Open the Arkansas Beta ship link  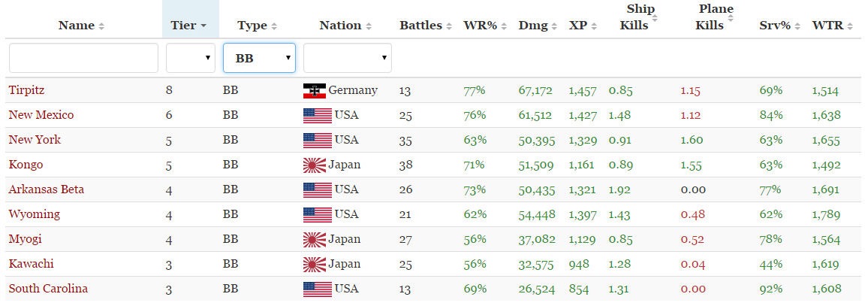pyautogui.click(x=46, y=189)
